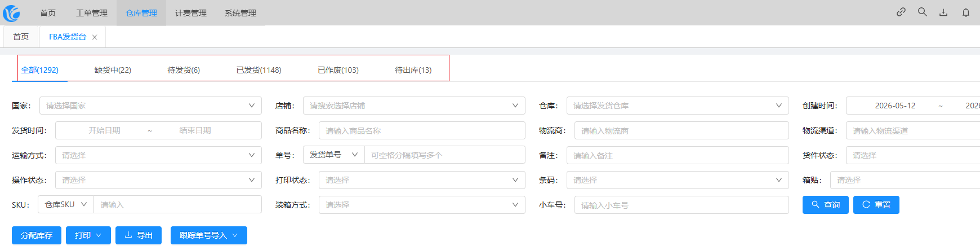Image resolution: width=980 pixels, height=250 pixels.
Task: Click the 创建时间 start date 2026-05-12
Action: coord(895,106)
